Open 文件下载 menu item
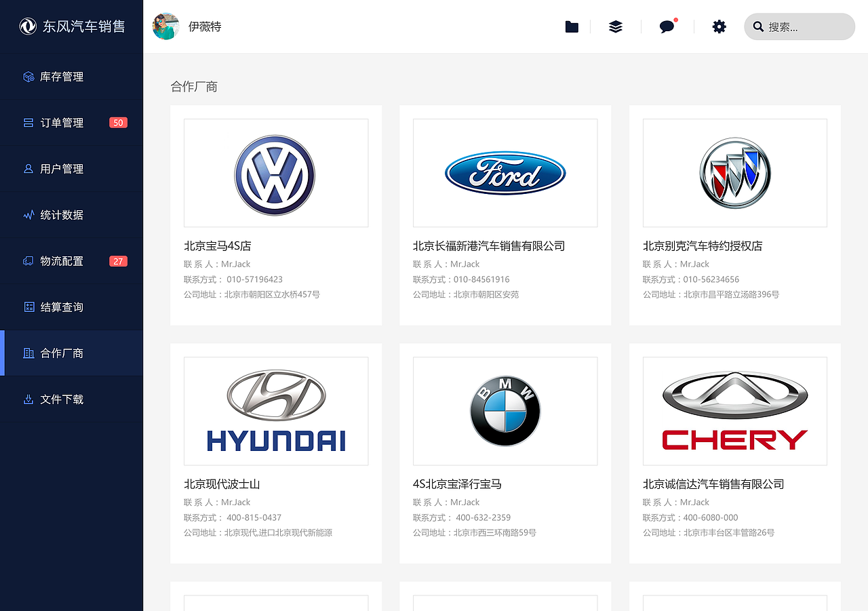The width and height of the screenshot is (868, 611). click(72, 399)
